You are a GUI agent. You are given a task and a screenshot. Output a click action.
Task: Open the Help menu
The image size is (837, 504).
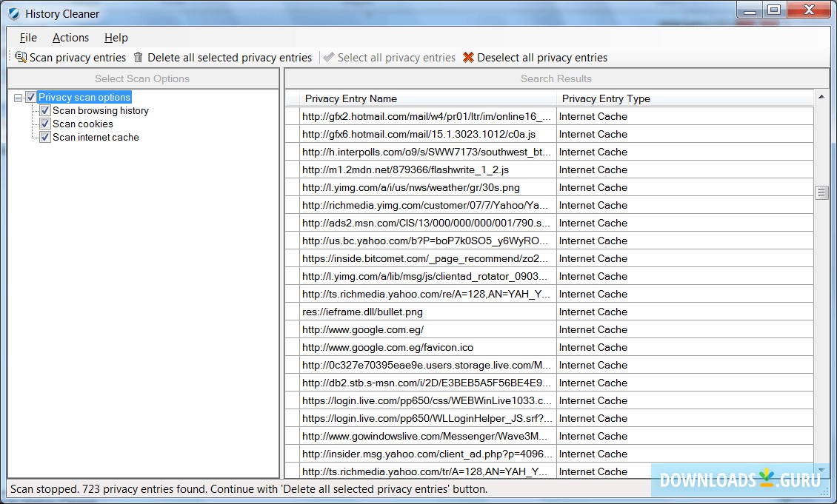click(116, 37)
